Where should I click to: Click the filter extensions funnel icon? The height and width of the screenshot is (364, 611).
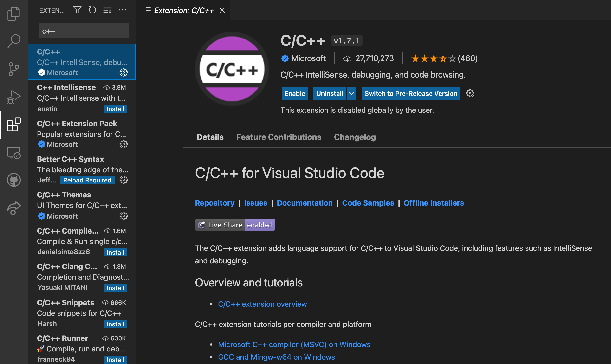click(x=77, y=10)
